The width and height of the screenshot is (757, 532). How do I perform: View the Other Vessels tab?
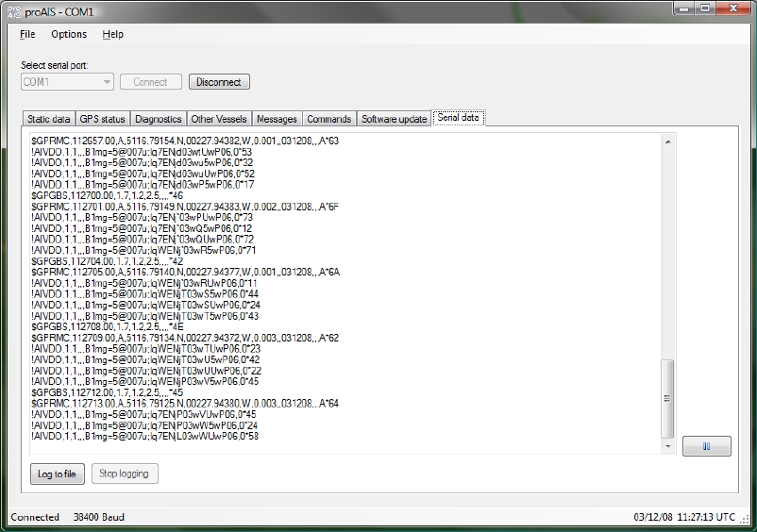tap(219, 119)
